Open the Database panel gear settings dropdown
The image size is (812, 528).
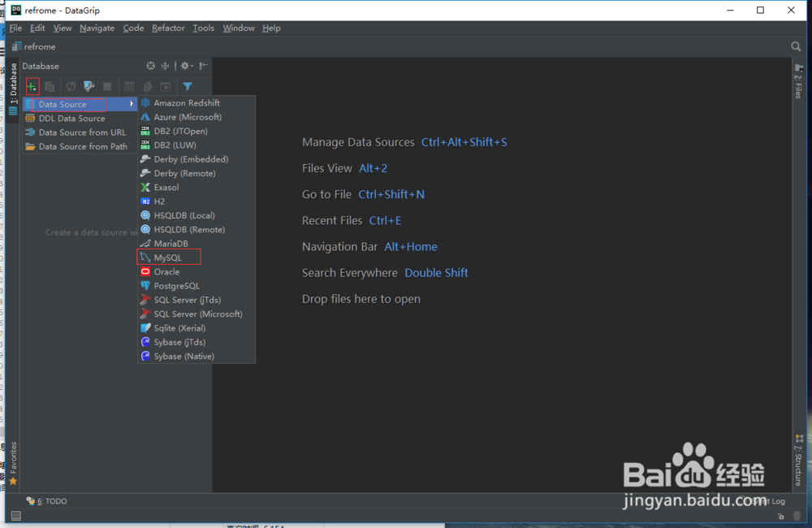[x=187, y=66]
